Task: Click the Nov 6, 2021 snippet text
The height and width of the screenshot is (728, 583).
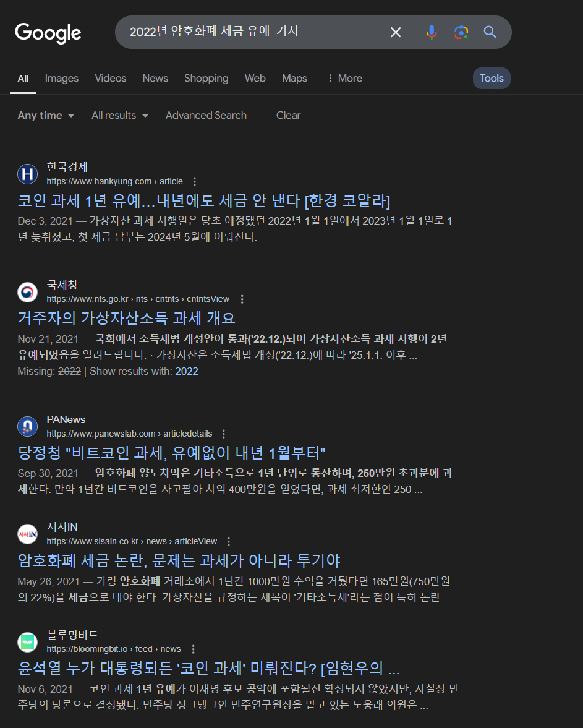Action: (x=237, y=697)
